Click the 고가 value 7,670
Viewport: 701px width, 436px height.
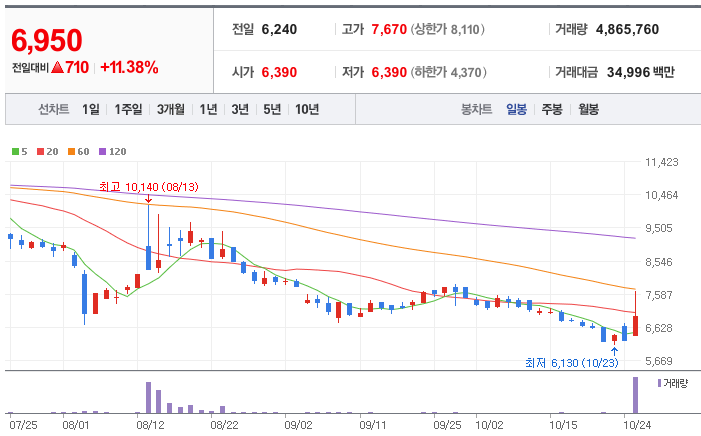click(x=389, y=30)
